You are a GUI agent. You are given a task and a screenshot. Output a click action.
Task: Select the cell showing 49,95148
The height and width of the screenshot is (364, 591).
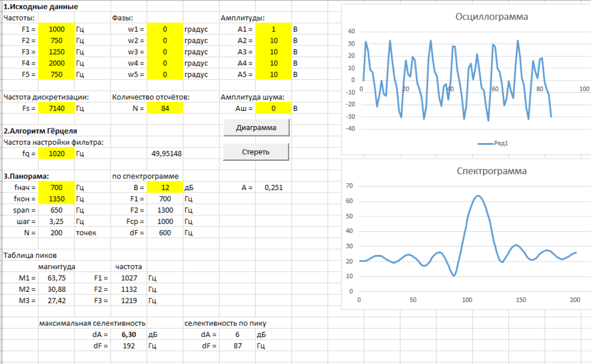click(166, 154)
